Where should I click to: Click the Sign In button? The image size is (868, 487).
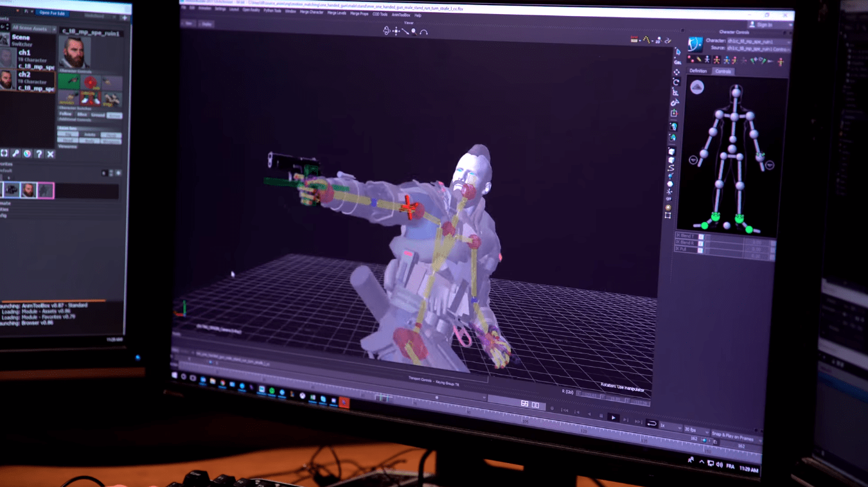(765, 24)
